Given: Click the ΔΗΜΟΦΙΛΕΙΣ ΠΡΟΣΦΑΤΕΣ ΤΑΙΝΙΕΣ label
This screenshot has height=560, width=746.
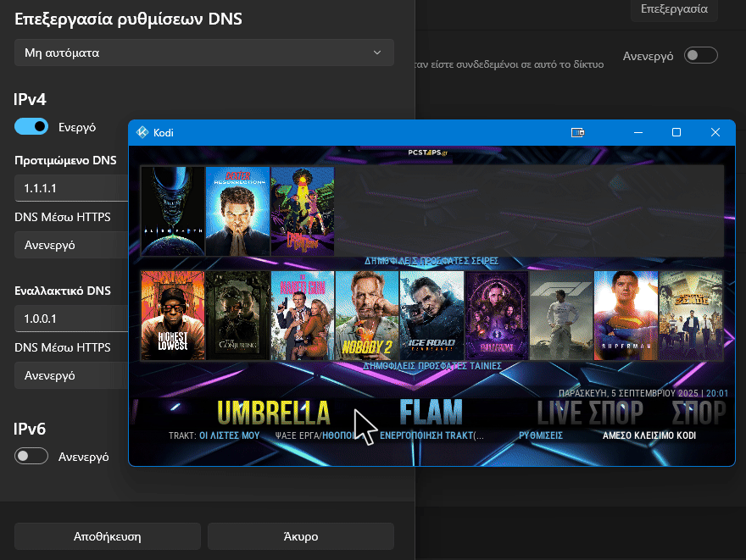Looking at the screenshot, I should coord(432,366).
